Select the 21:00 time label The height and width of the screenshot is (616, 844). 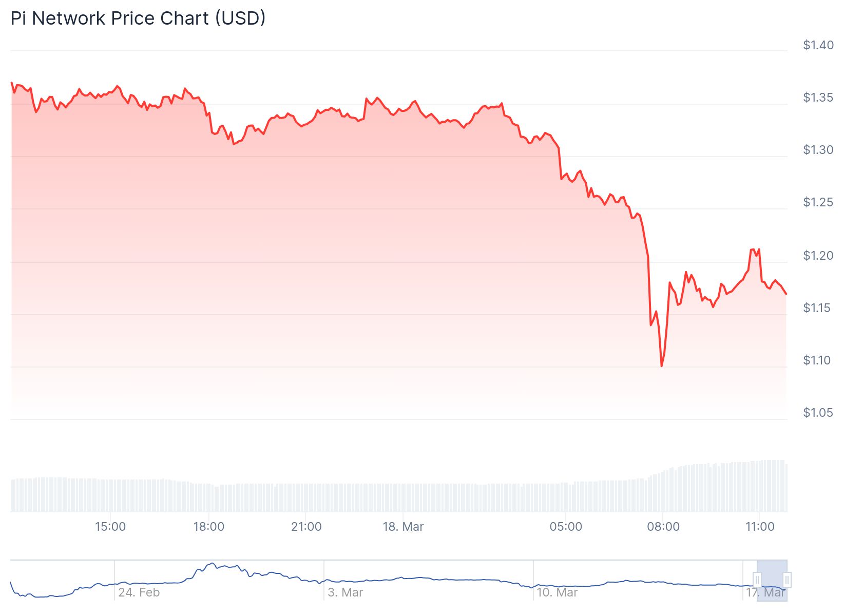tap(306, 527)
